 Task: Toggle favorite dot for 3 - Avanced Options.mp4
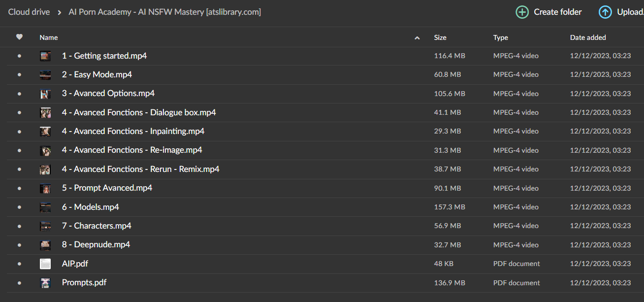[x=19, y=94]
